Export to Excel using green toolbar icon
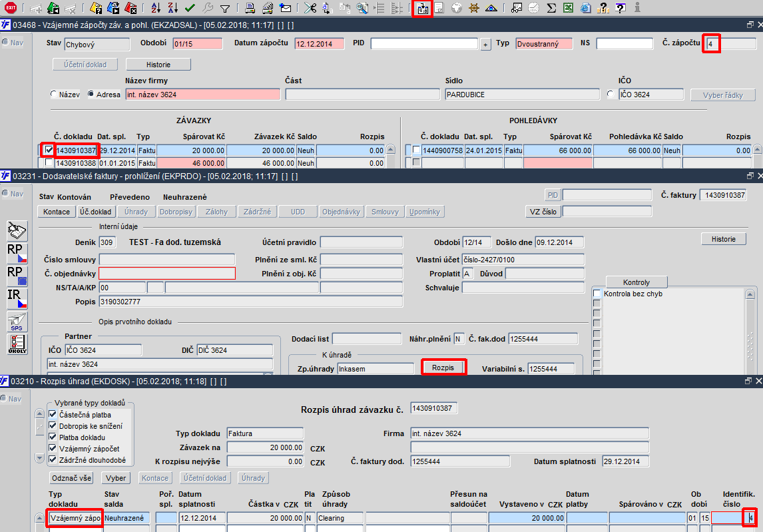This screenshot has height=532, width=763. 569,8
